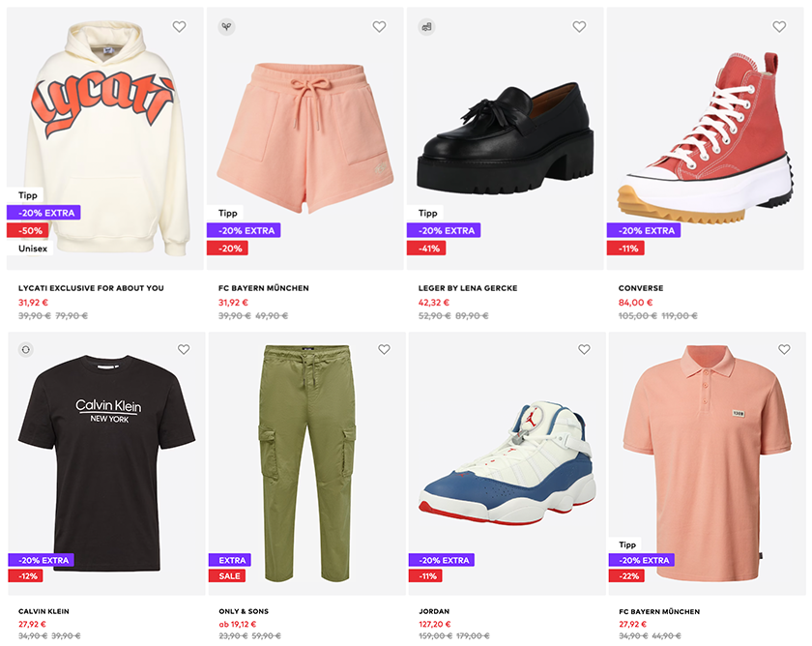The height and width of the screenshot is (646, 812).
Task: Click the -50% discount badge on the hoodie
Action: click(x=28, y=230)
